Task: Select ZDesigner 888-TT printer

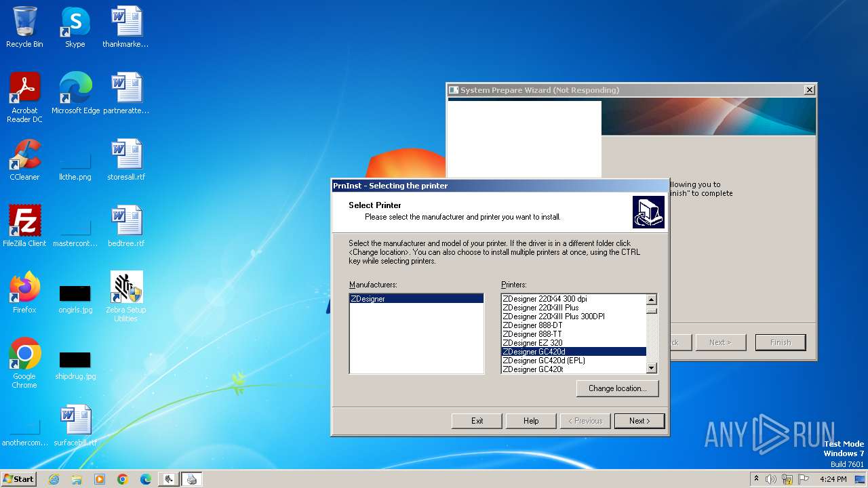Action: (x=574, y=333)
